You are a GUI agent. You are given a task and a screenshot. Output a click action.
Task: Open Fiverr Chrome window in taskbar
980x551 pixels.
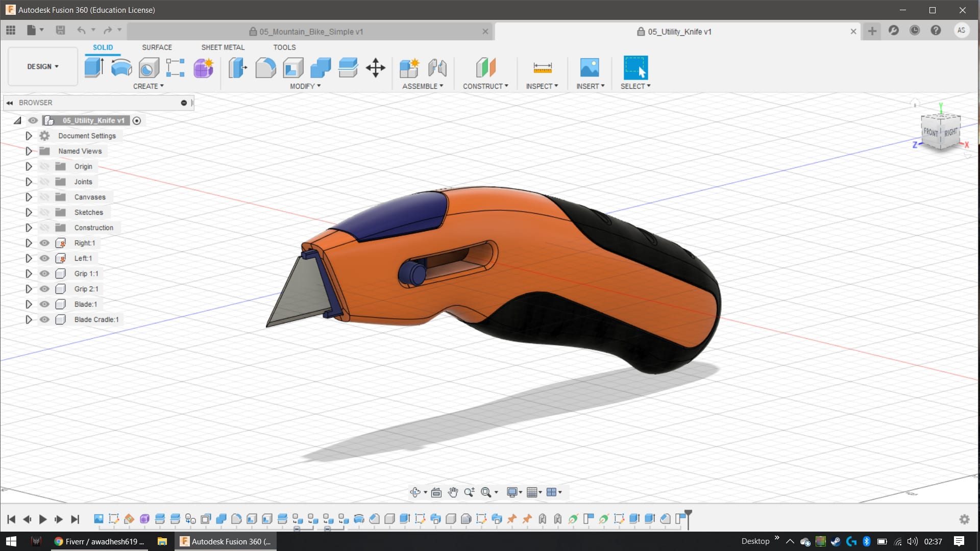click(99, 541)
